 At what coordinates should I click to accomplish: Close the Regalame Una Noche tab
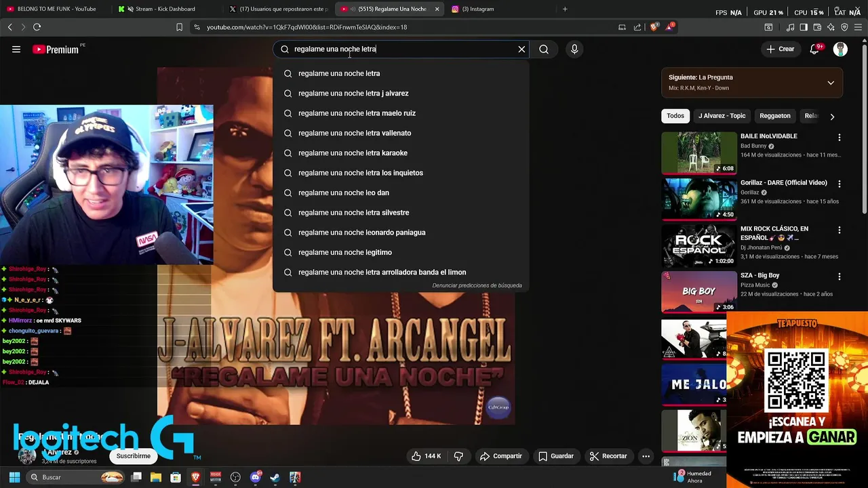[437, 9]
